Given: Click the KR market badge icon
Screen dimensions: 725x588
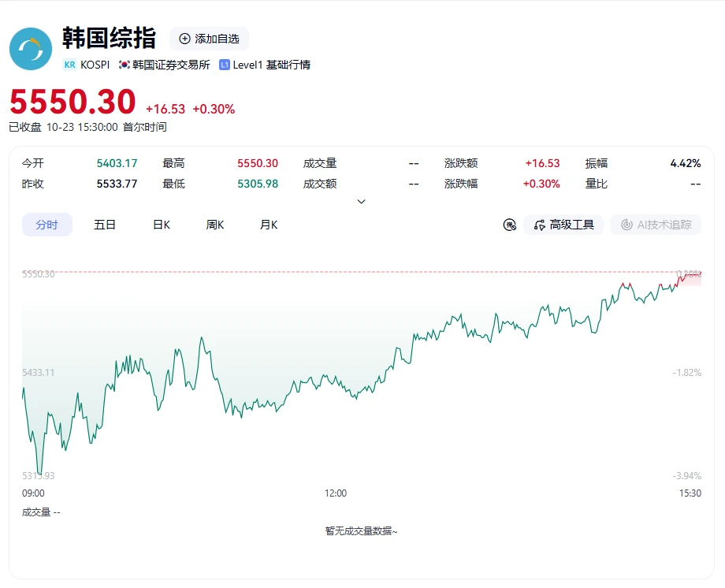Looking at the screenshot, I should point(70,65).
